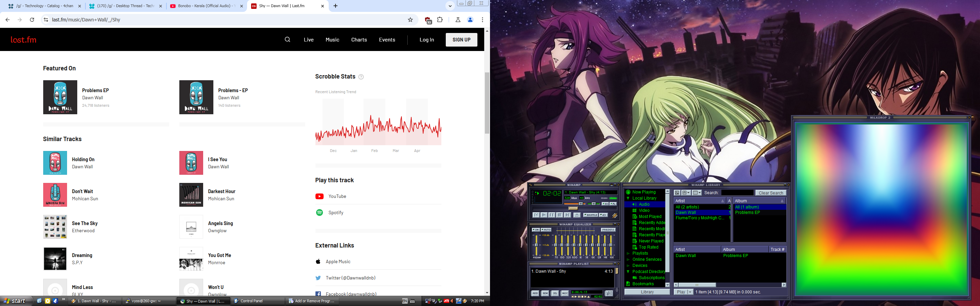Click Winamp song seek bar

click(x=575, y=209)
